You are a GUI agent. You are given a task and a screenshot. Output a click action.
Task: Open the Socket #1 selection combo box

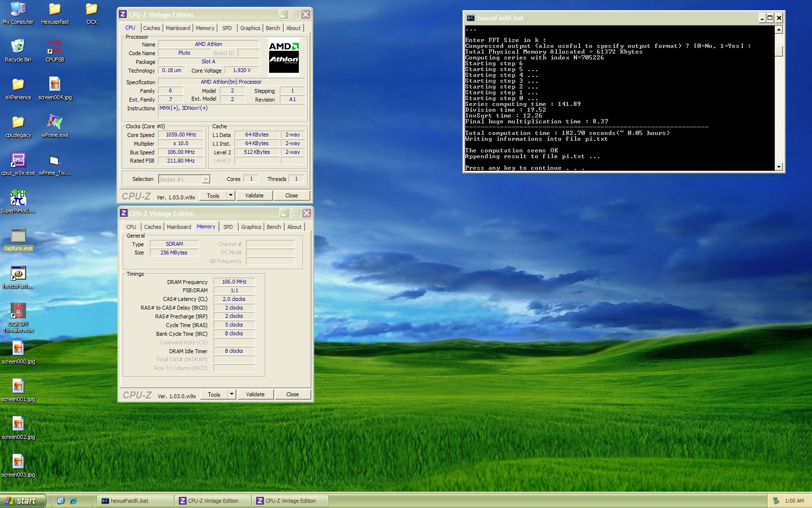[x=184, y=179]
